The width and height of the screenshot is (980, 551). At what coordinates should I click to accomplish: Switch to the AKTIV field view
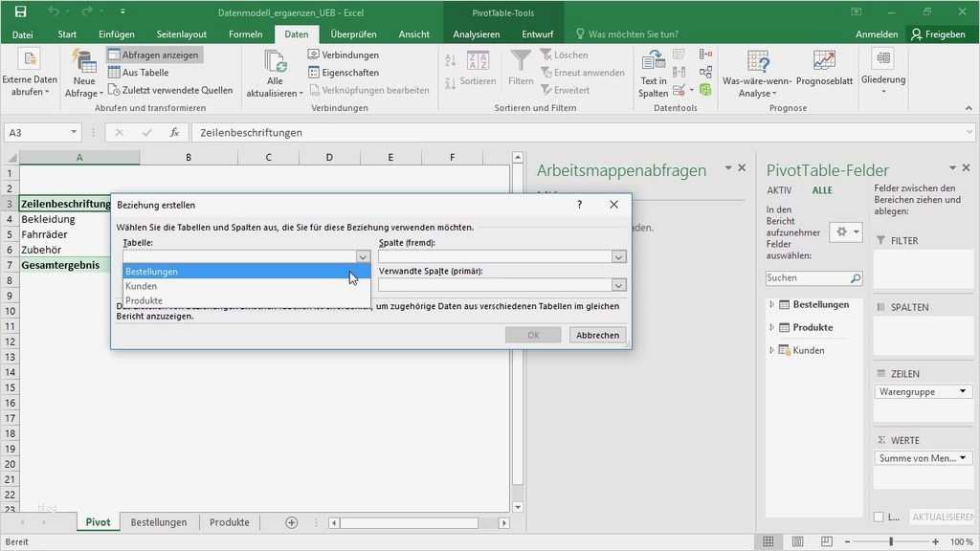779,190
